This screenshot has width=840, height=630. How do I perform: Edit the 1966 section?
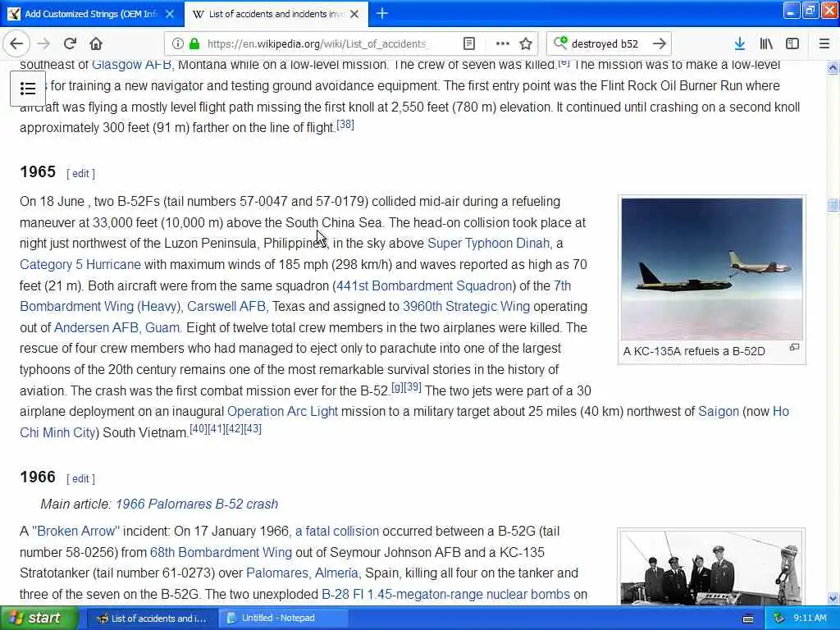pyautogui.click(x=80, y=479)
